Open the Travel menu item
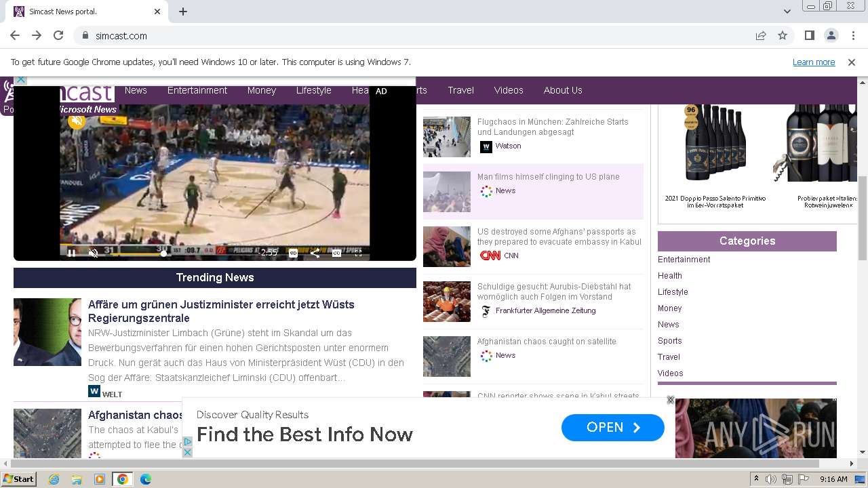The height and width of the screenshot is (488, 868). click(x=461, y=90)
